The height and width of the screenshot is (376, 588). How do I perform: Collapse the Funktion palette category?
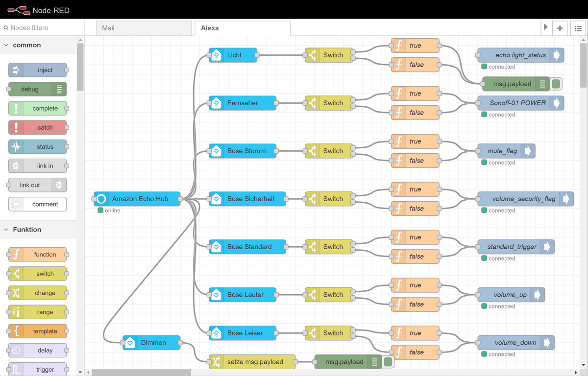(38, 230)
